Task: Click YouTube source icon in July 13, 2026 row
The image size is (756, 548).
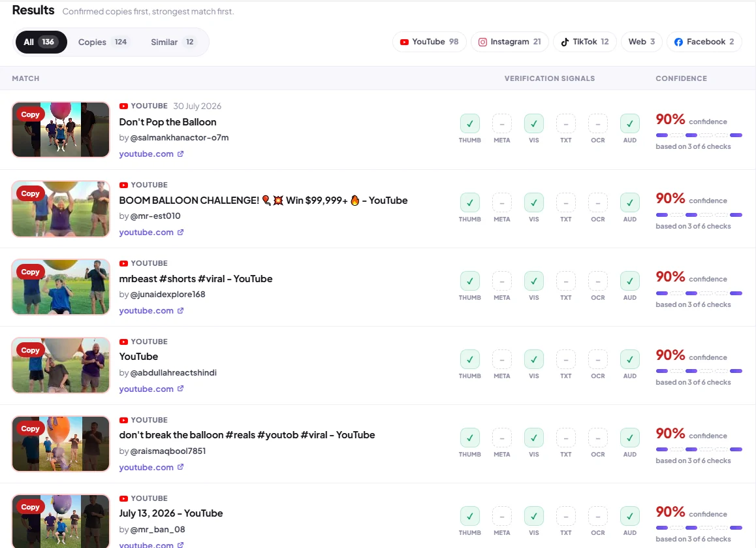Action: (123, 499)
